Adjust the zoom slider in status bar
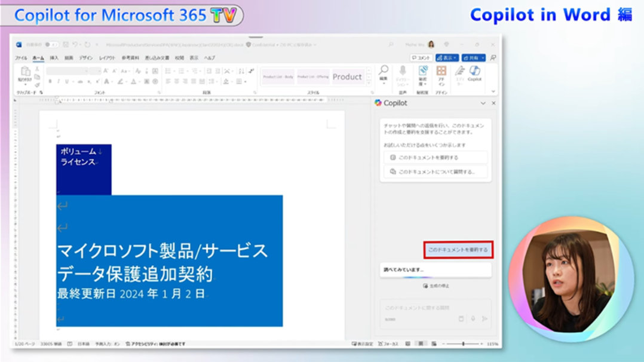 [x=464, y=344]
